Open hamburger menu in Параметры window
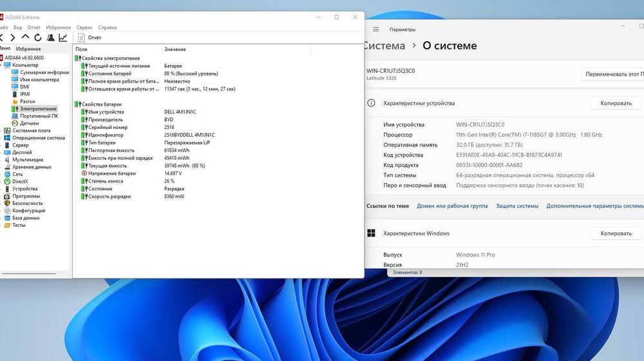This screenshot has width=644, height=361. click(x=376, y=30)
